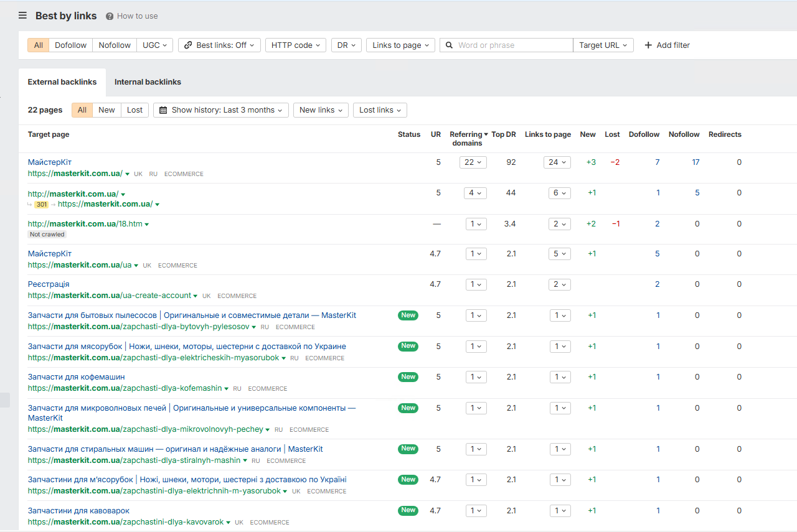Open the Реєстрація page link
Screen dimensions: 797x532
(49, 284)
